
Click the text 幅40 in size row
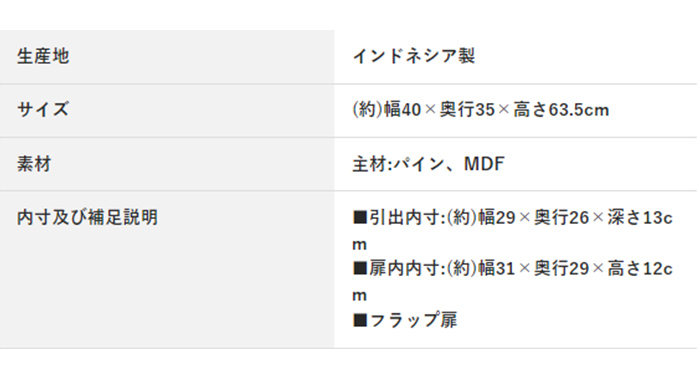coord(402,110)
